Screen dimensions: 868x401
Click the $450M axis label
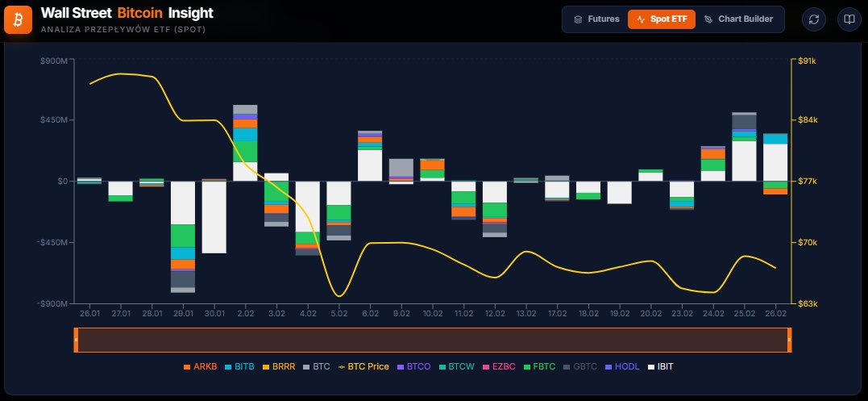point(54,120)
